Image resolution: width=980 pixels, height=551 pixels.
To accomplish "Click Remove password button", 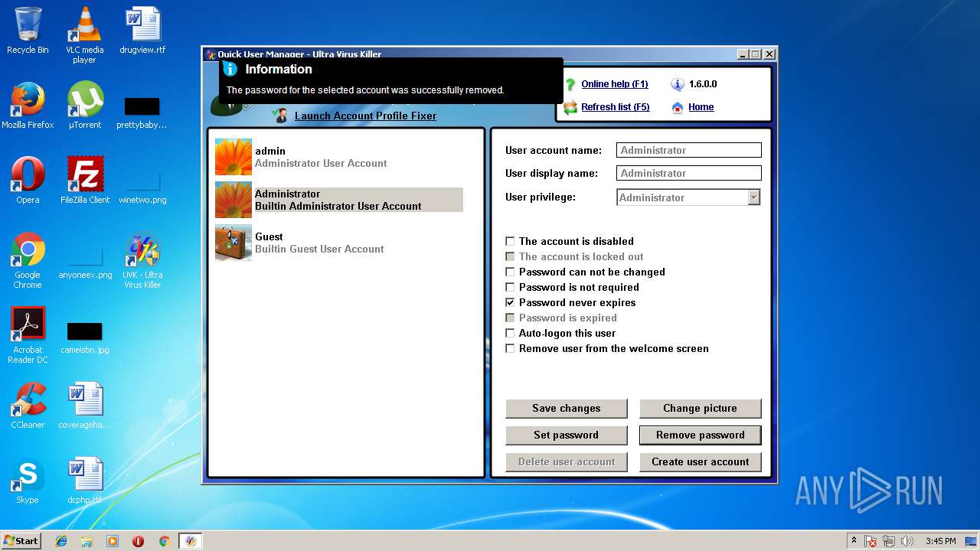I will 701,435.
